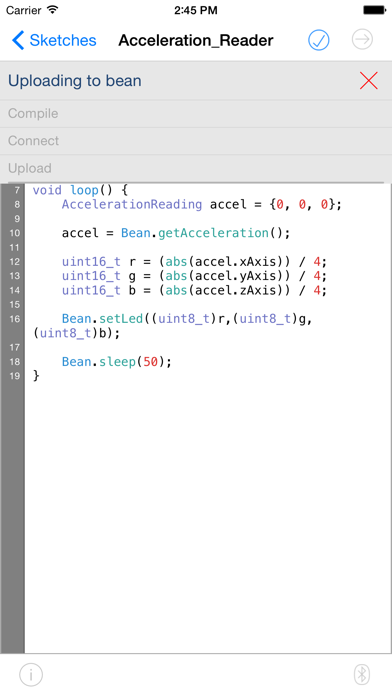Tap the verify checkmark icon
Screen dimensions: 392x696
[319, 40]
